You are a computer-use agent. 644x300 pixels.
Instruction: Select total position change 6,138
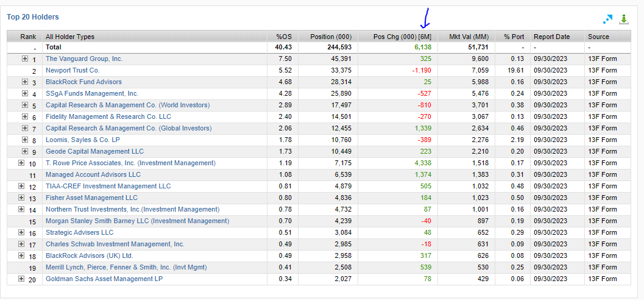pos(423,48)
